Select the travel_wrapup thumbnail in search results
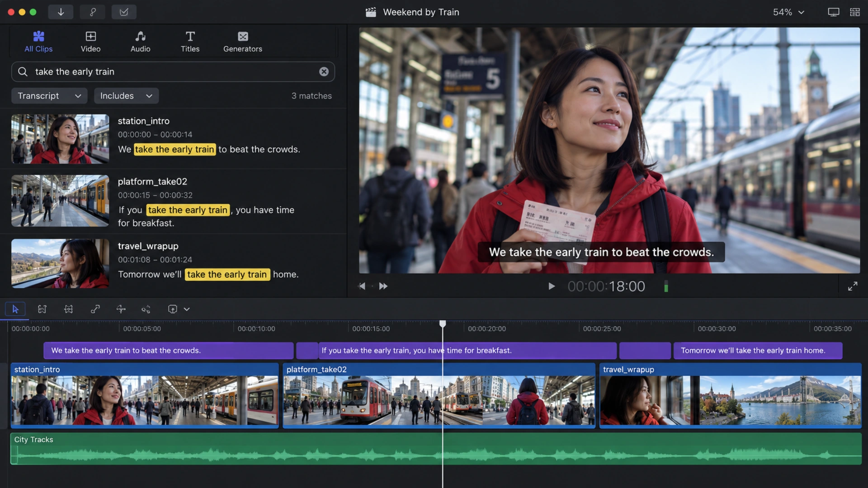The width and height of the screenshot is (868, 488). [x=60, y=263]
